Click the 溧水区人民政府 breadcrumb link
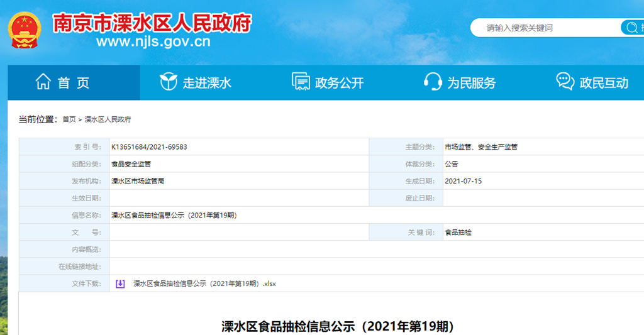Image resolution: width=644 pixels, height=335 pixels. click(108, 119)
